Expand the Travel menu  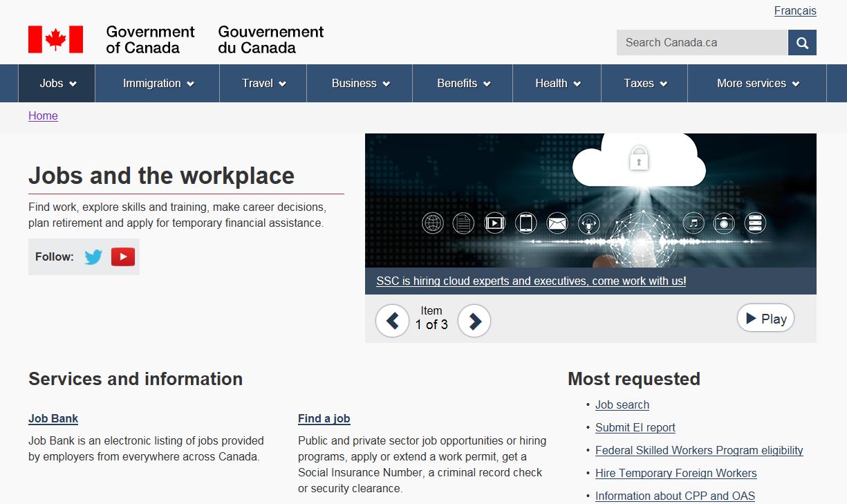[263, 83]
